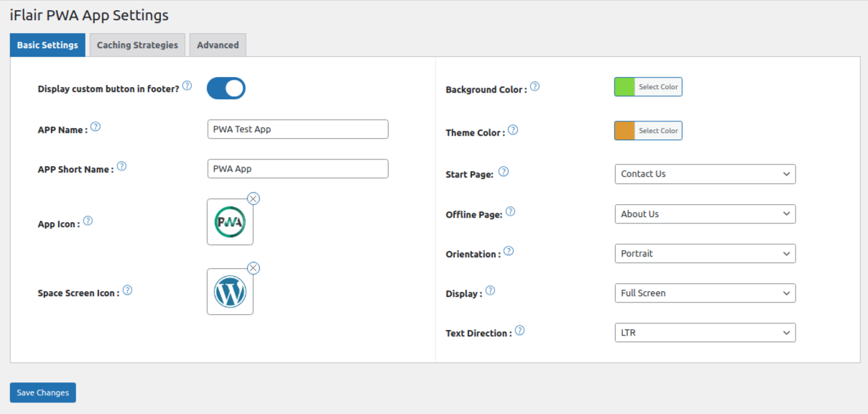Open the Advanced settings tab
The height and width of the screenshot is (414, 868).
point(218,45)
